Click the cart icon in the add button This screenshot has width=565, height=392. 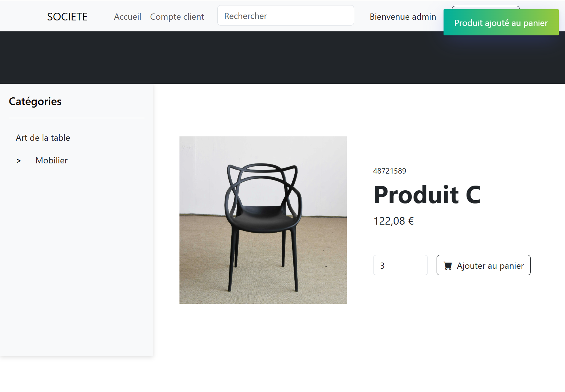448,266
